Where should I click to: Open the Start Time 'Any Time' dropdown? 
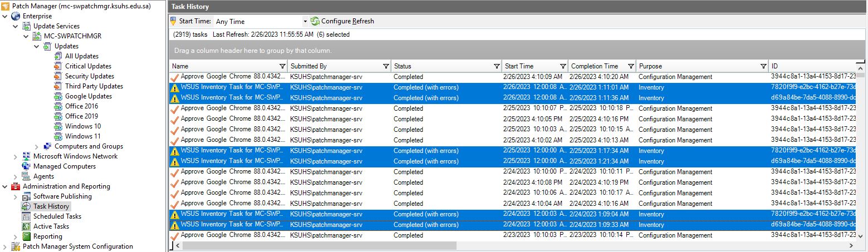[305, 21]
